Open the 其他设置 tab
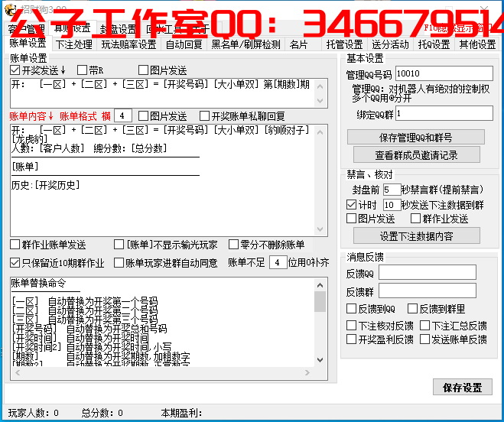 coord(477,44)
